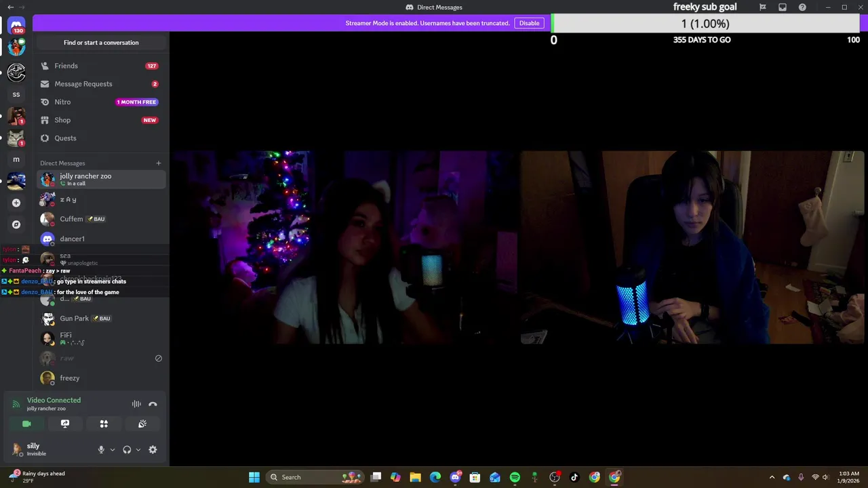
Task: Open Discord help question mark icon
Action: [802, 7]
